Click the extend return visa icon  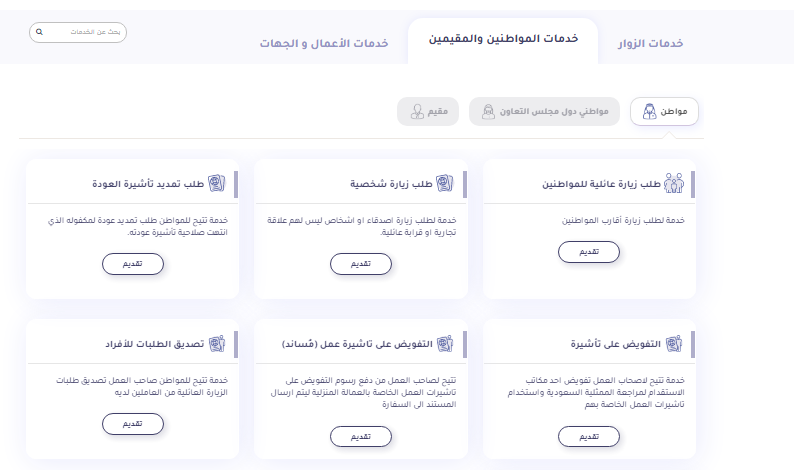[x=217, y=184]
